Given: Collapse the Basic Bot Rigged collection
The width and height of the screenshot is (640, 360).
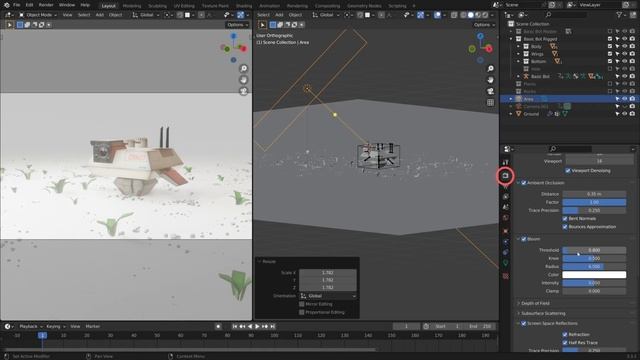Looking at the screenshot, I should 511,39.
